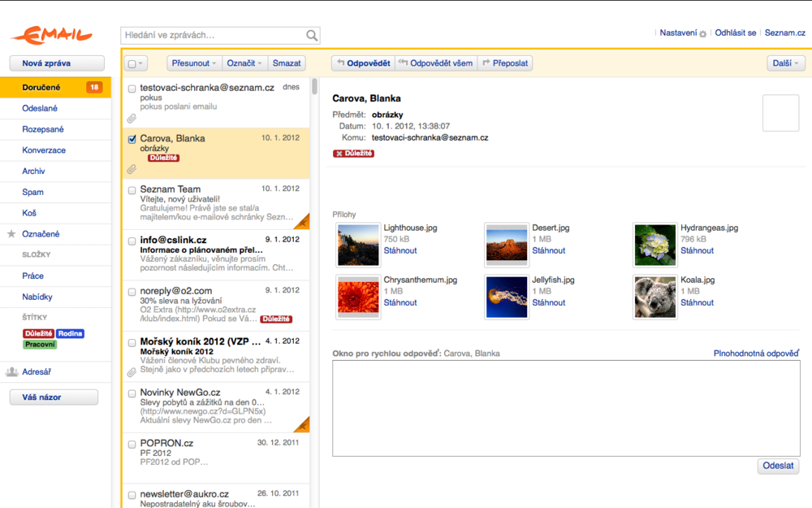Screen dimensions: 812x508
Task: Click the reply arrow icon on Odpovědět
Action: (x=341, y=63)
